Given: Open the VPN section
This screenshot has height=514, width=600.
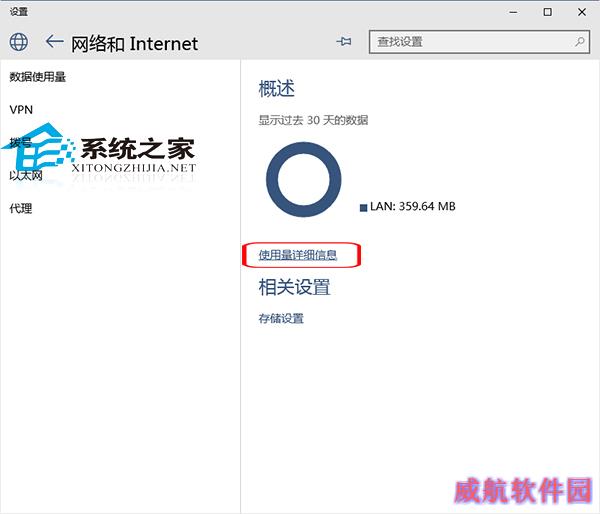Looking at the screenshot, I should pyautogui.click(x=21, y=110).
